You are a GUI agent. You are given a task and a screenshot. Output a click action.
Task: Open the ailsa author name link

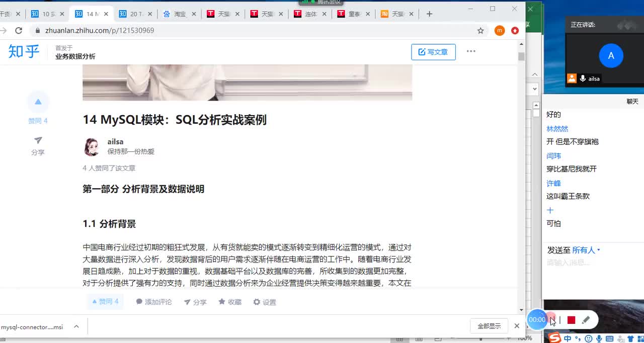click(115, 142)
